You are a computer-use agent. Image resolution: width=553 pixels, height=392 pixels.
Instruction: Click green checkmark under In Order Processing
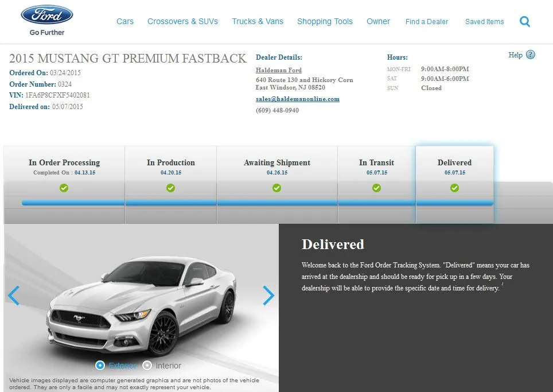[x=64, y=188]
